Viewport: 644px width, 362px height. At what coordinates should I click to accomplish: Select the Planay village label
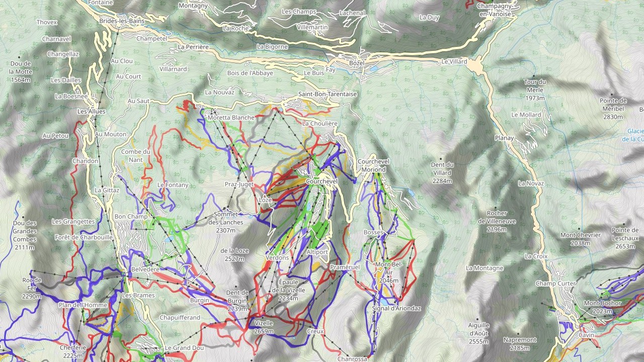coord(504,138)
